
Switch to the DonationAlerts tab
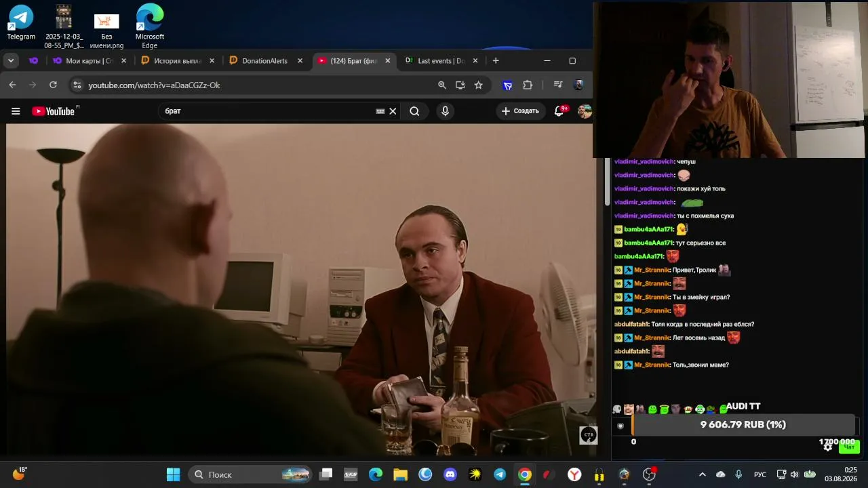click(265, 60)
